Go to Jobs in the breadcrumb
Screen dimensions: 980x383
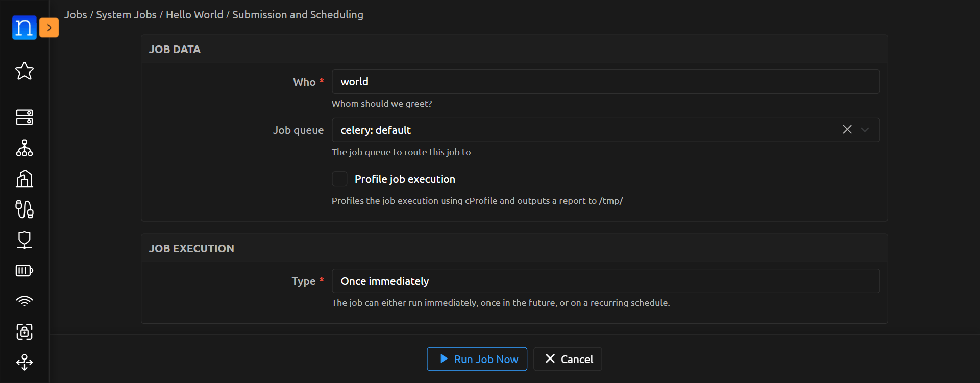[x=76, y=15]
